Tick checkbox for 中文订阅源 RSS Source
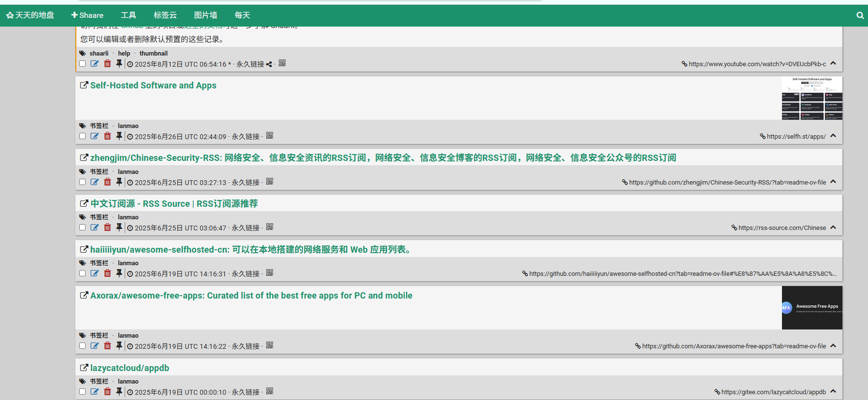 coord(82,228)
